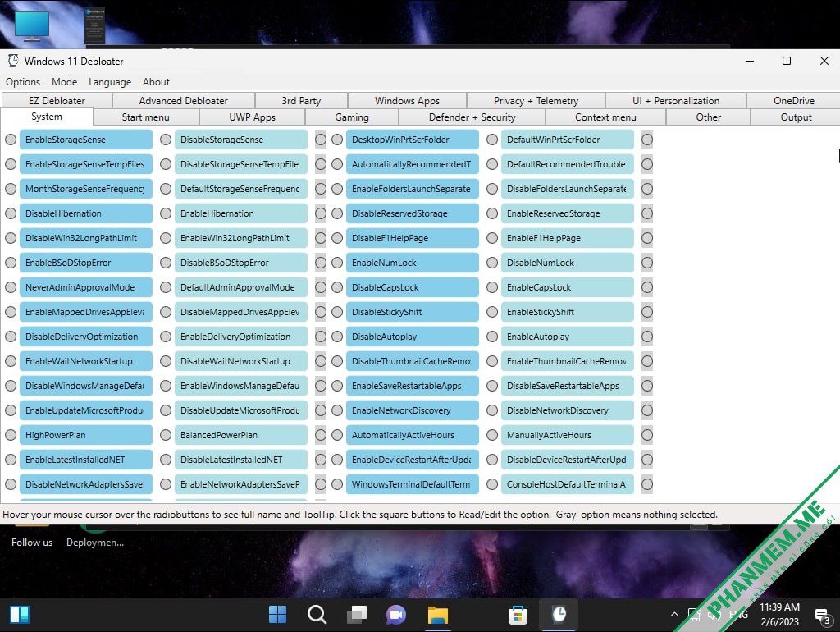The image size is (840, 632).
Task: Switch to the UWP Apps tab
Action: 252,117
